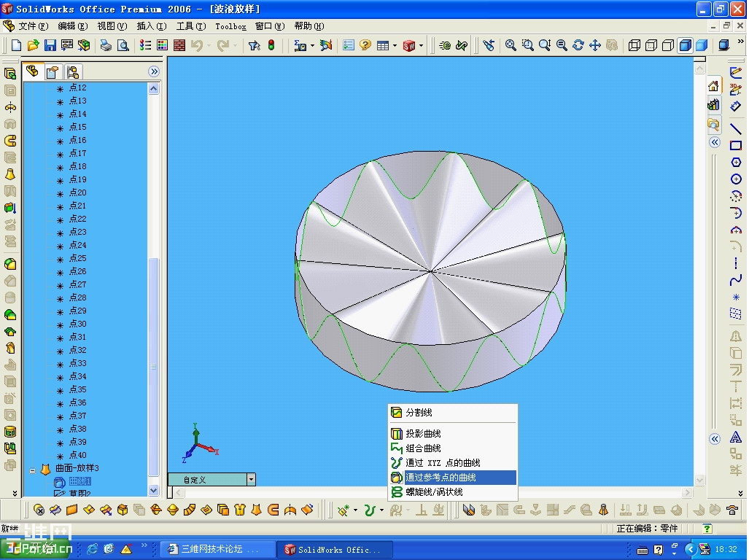This screenshot has height=560, width=749.
Task: Click the Start button on taskbar
Action: [36, 550]
